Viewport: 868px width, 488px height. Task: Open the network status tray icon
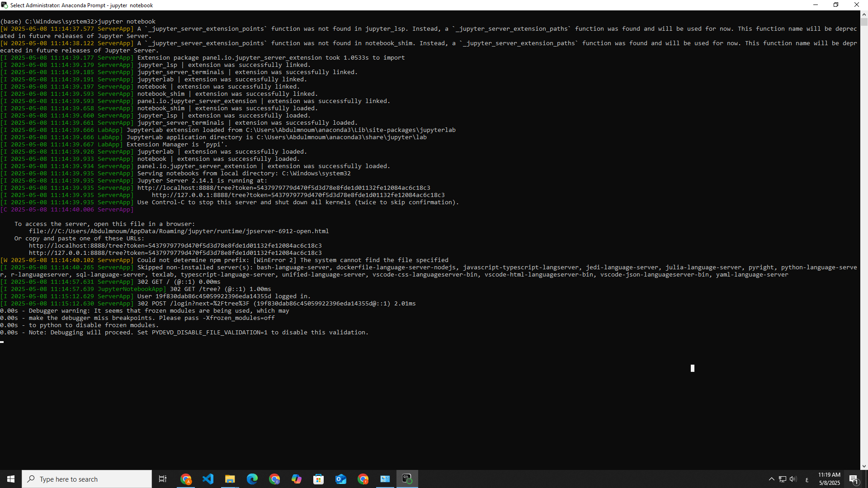click(782, 479)
